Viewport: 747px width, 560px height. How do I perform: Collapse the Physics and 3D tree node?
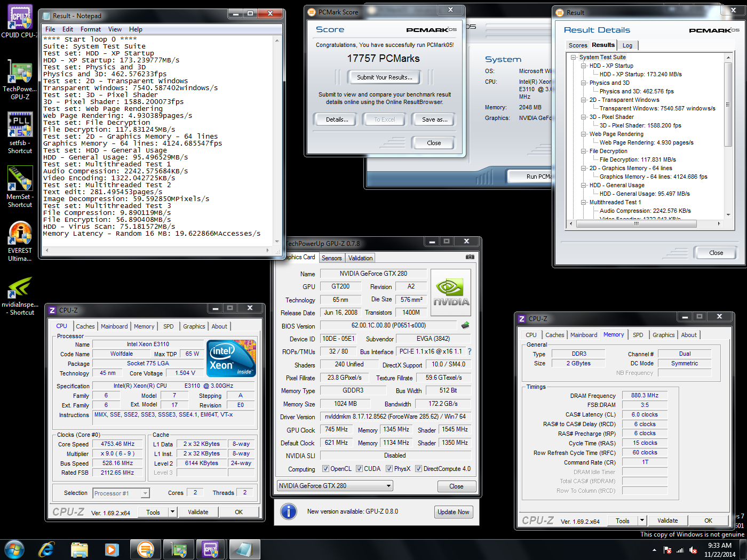click(x=584, y=83)
